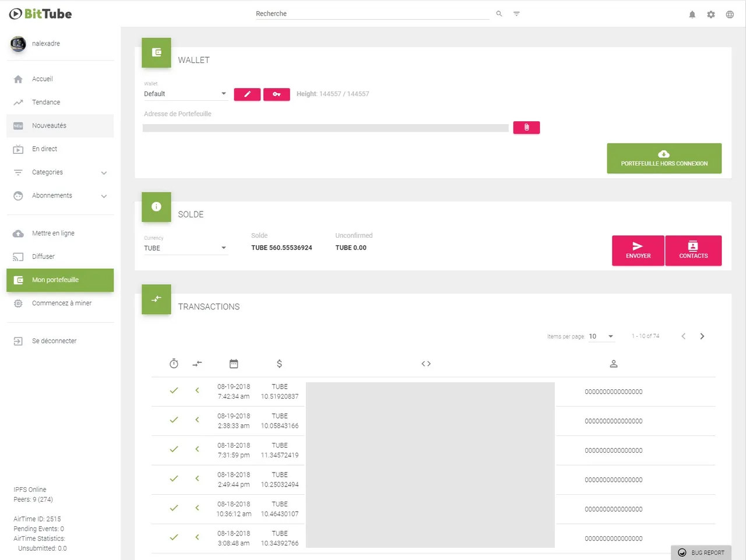Open the Default wallet dropdown

[x=185, y=94]
